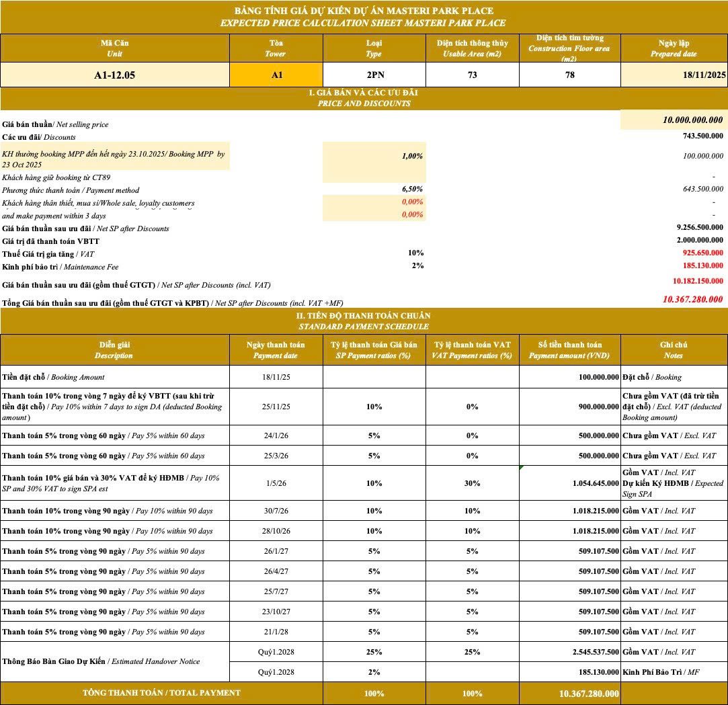Select the 30% VAT payment ratio cell

tap(472, 483)
